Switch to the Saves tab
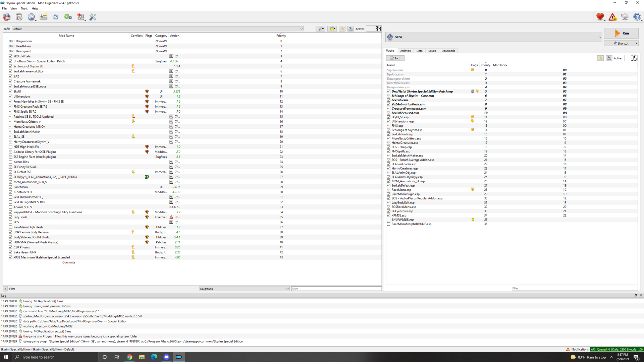The width and height of the screenshot is (644, 362). click(432, 51)
